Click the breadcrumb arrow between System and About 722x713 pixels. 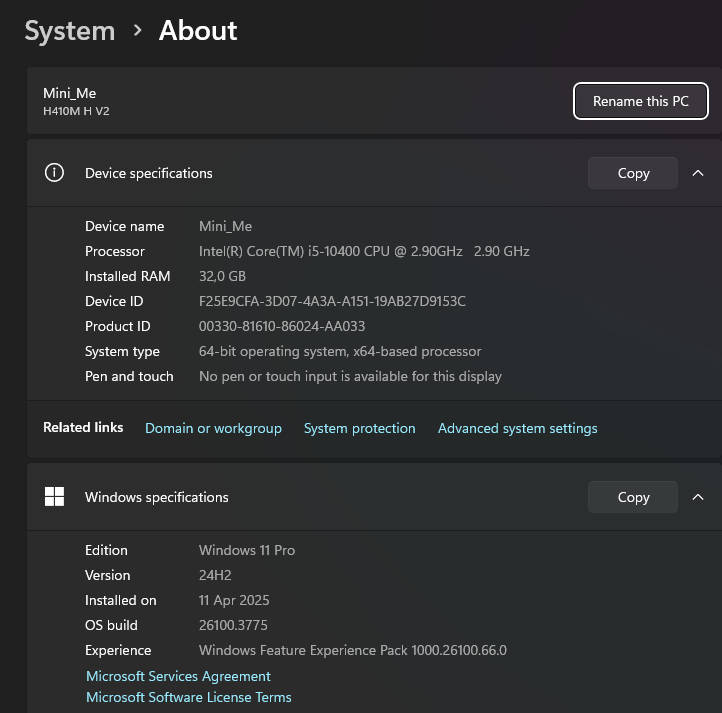(137, 31)
